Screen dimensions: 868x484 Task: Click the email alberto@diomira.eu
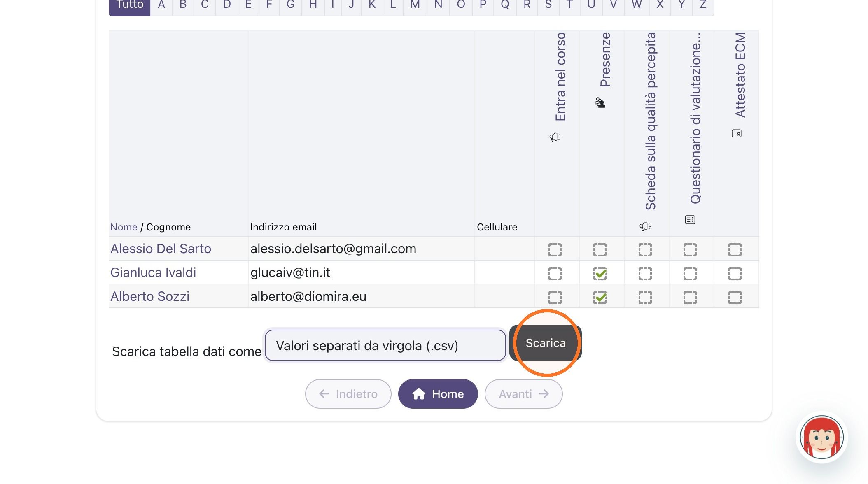pos(308,296)
